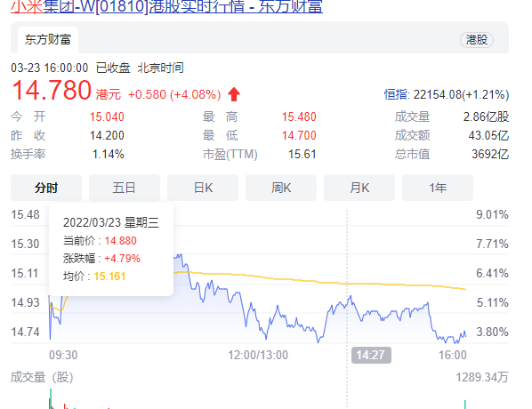Click the 16:00 axis label
532x409 pixels.
click(453, 355)
